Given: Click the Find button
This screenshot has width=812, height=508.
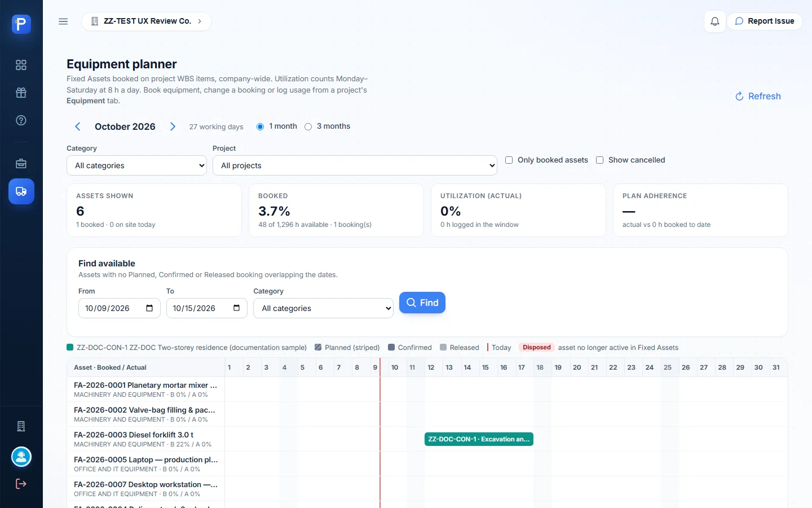Looking at the screenshot, I should click(422, 303).
